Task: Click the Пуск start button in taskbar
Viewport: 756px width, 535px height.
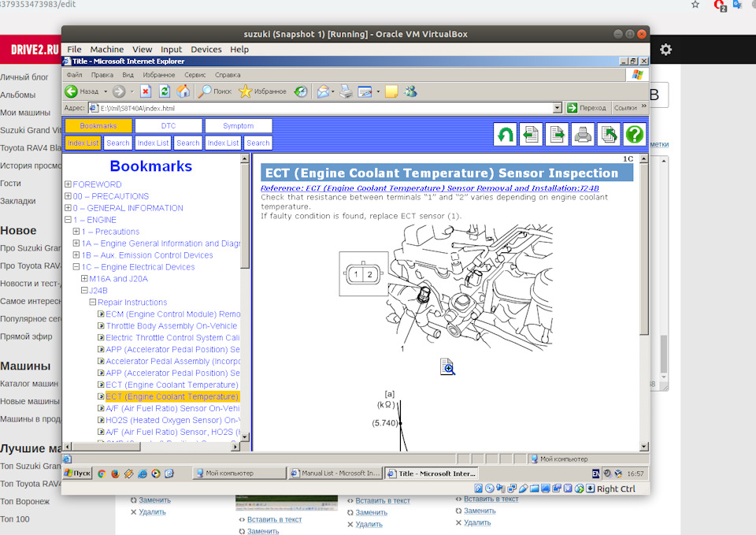Action: 77,474
